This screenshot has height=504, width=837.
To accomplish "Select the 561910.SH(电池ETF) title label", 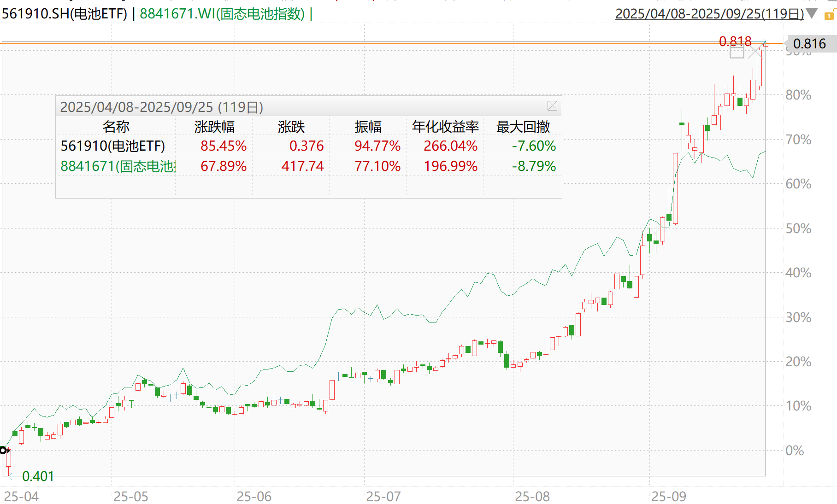I will coord(65,14).
